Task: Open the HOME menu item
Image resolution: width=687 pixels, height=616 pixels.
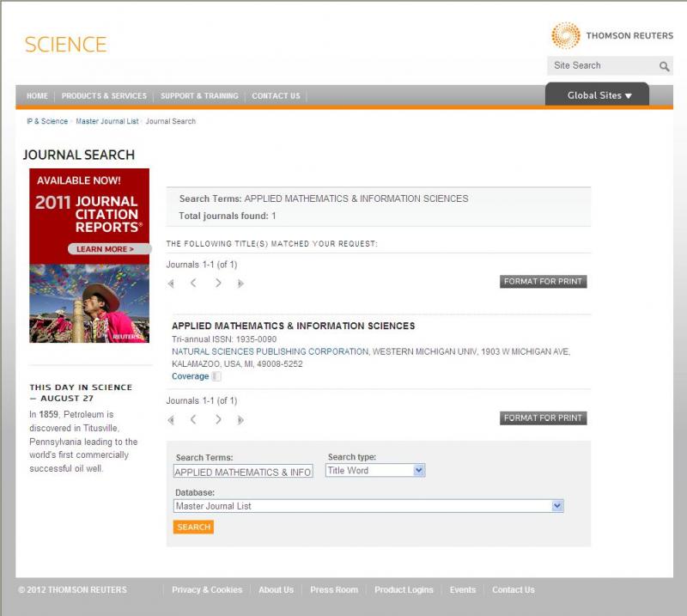Action: coord(37,95)
